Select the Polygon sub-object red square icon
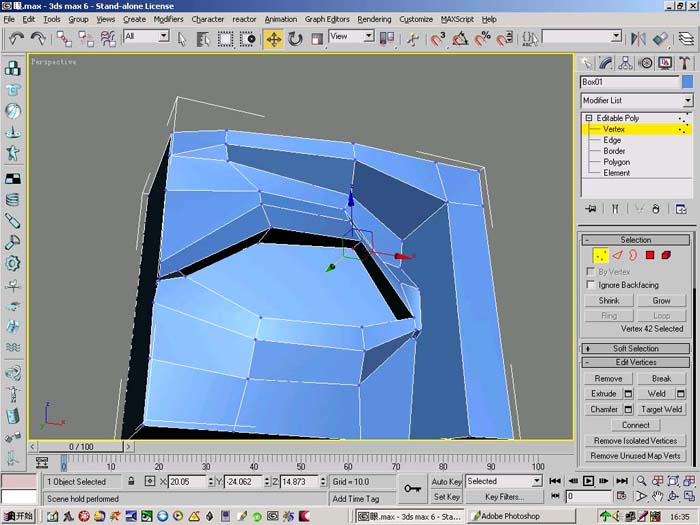The width and height of the screenshot is (700, 525). click(650, 255)
